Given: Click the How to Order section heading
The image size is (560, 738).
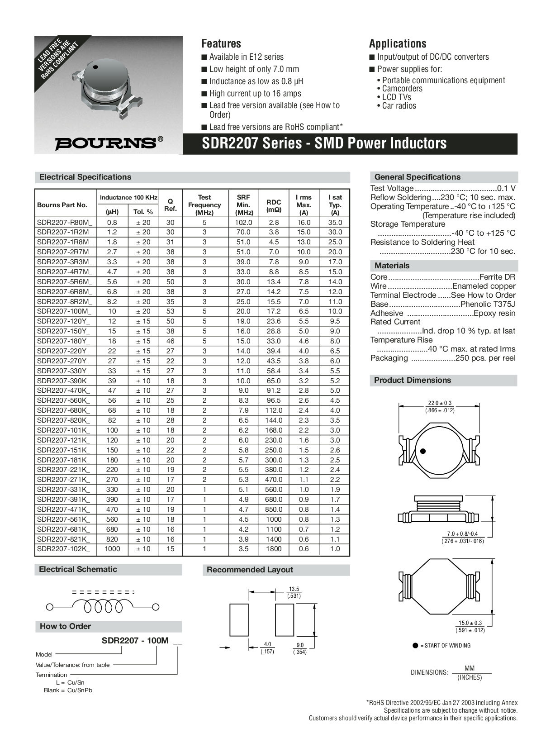Looking at the screenshot, I should click(x=65, y=626).
